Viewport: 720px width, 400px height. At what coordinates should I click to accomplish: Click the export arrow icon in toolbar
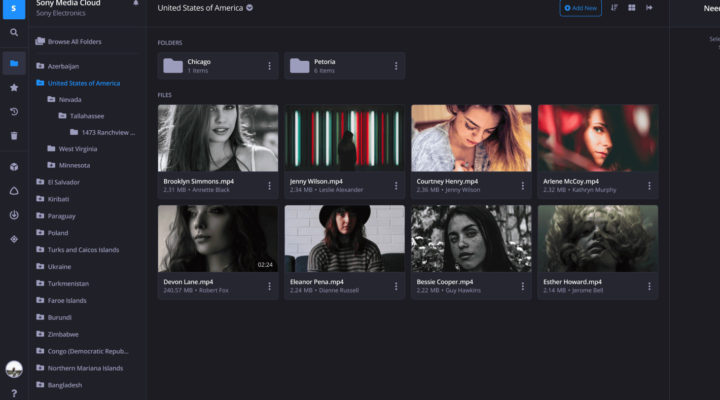tap(649, 8)
